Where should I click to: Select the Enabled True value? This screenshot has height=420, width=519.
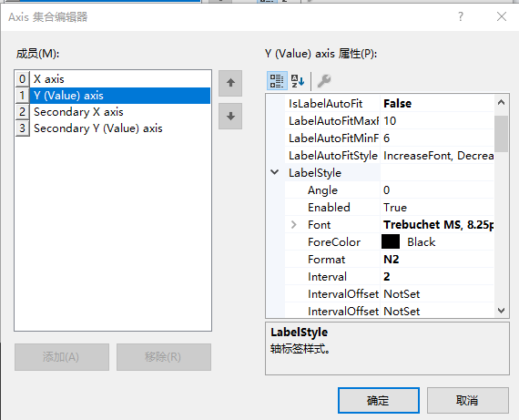pos(437,208)
